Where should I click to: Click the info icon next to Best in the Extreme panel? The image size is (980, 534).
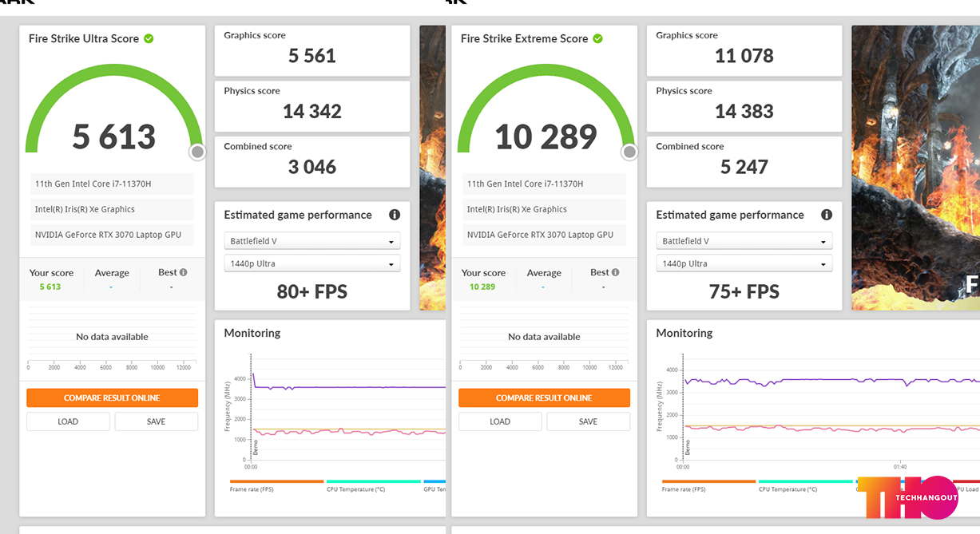(x=616, y=272)
